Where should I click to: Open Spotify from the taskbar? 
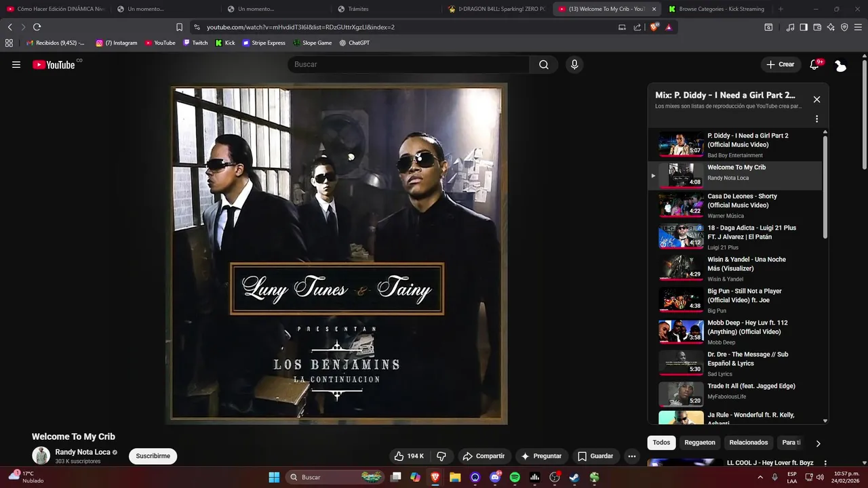click(515, 477)
